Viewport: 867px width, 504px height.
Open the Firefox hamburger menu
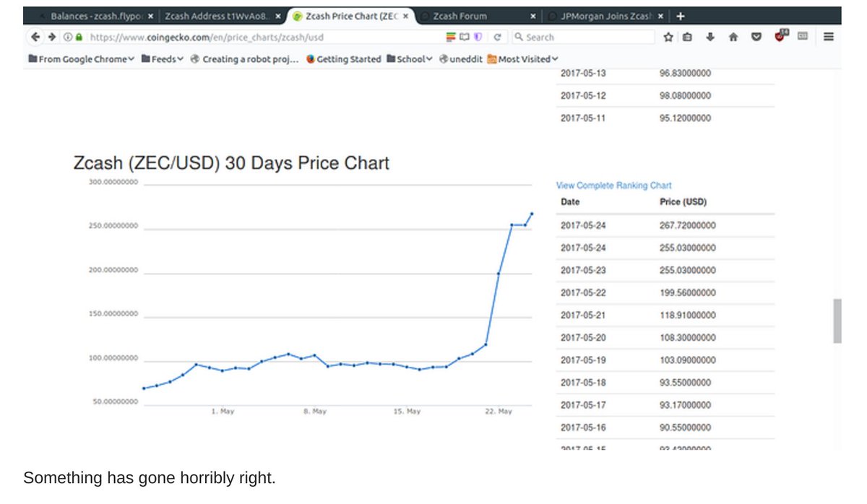(829, 37)
